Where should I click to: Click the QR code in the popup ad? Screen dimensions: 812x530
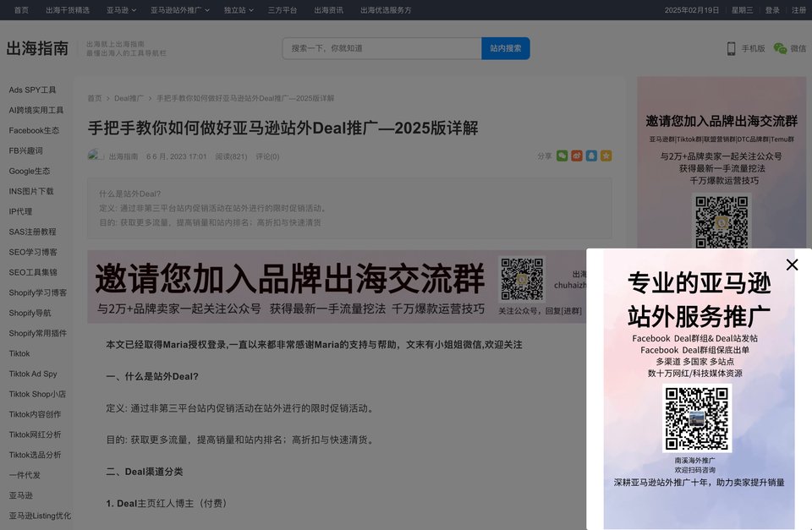pos(697,418)
